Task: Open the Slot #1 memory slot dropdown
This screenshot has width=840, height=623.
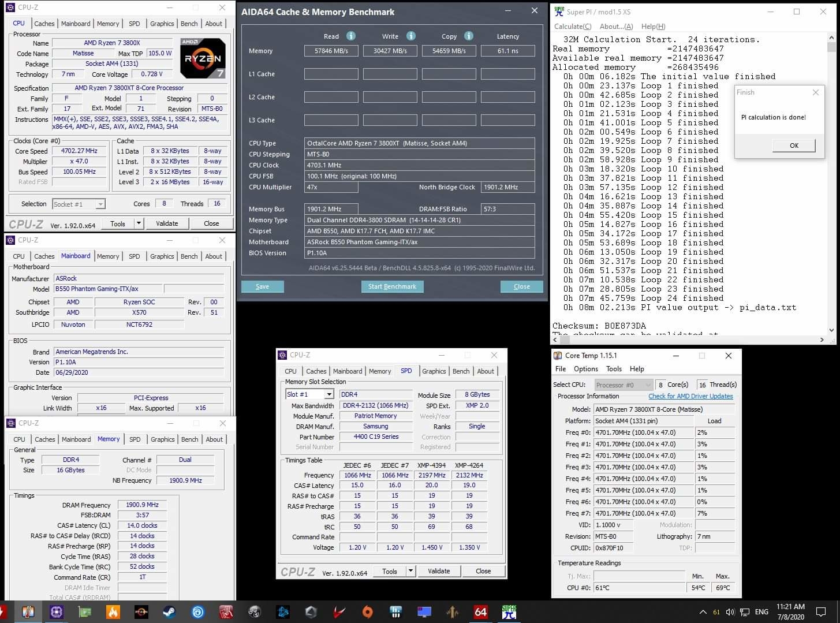Action: [309, 394]
